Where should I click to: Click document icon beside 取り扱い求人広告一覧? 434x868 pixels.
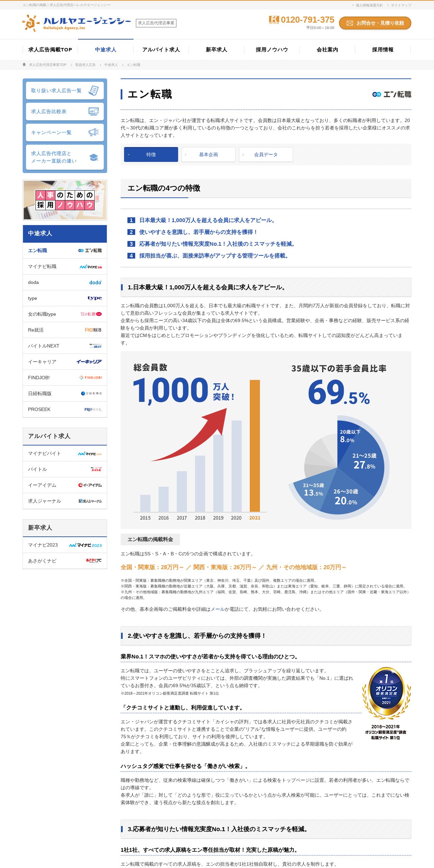click(94, 91)
